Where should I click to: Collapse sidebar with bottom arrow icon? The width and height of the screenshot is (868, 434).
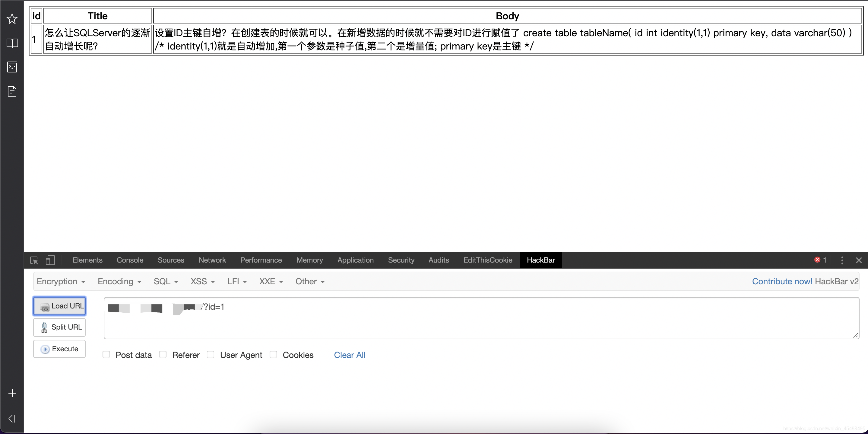pos(12,419)
